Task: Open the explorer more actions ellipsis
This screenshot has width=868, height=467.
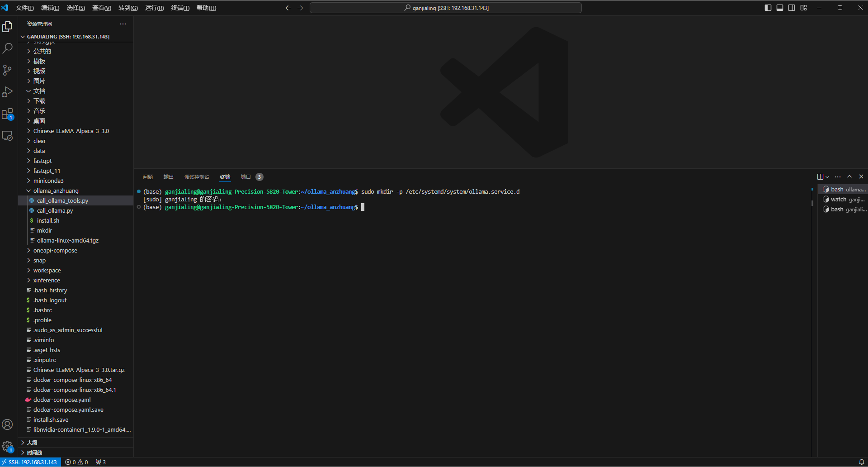Action: (x=123, y=24)
